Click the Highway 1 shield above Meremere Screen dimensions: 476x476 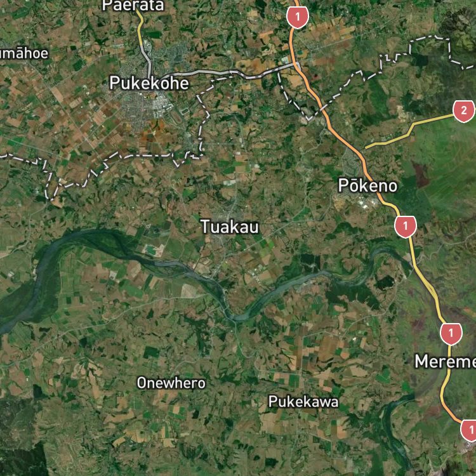[x=451, y=334]
